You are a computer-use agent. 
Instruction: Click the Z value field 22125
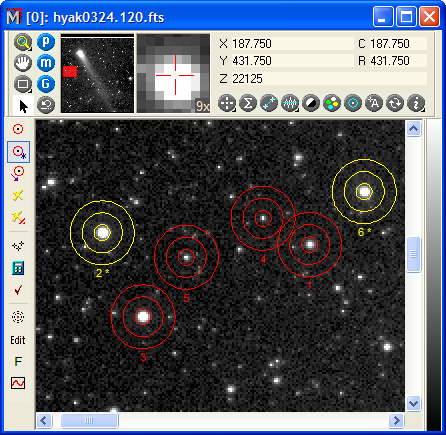(329, 79)
